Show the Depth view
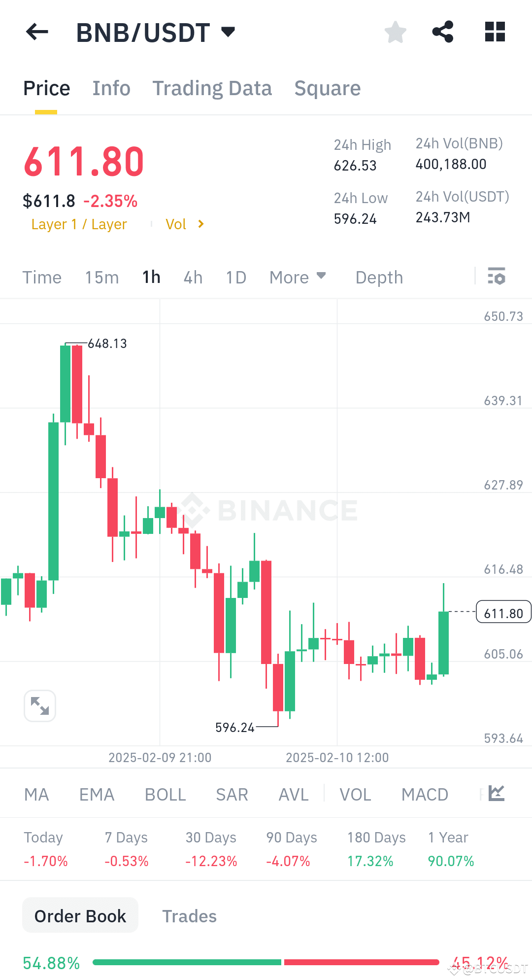532x980 pixels. click(x=379, y=277)
